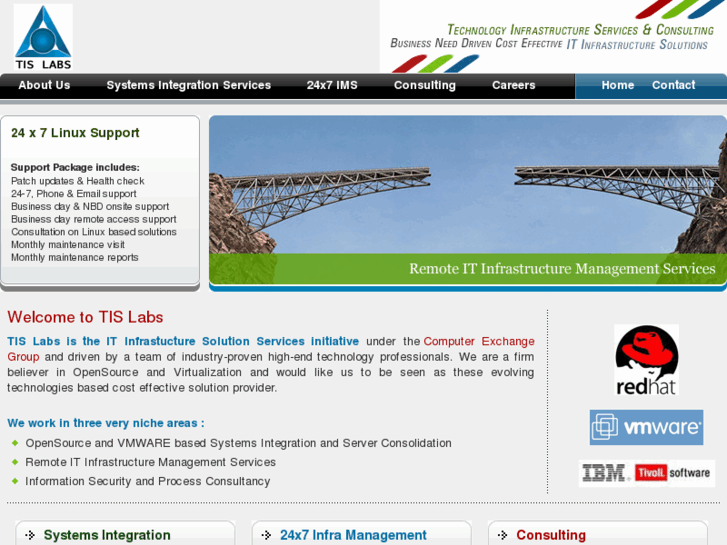Screen dimensions: 727x545
Task: Click the 24 x 7 Linux Support heading
Action: pos(75,133)
